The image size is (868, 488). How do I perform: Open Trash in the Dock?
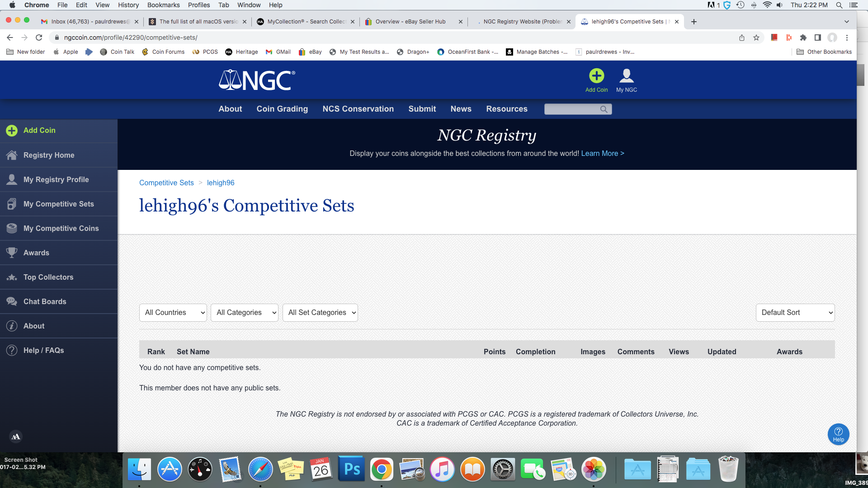coord(728,469)
